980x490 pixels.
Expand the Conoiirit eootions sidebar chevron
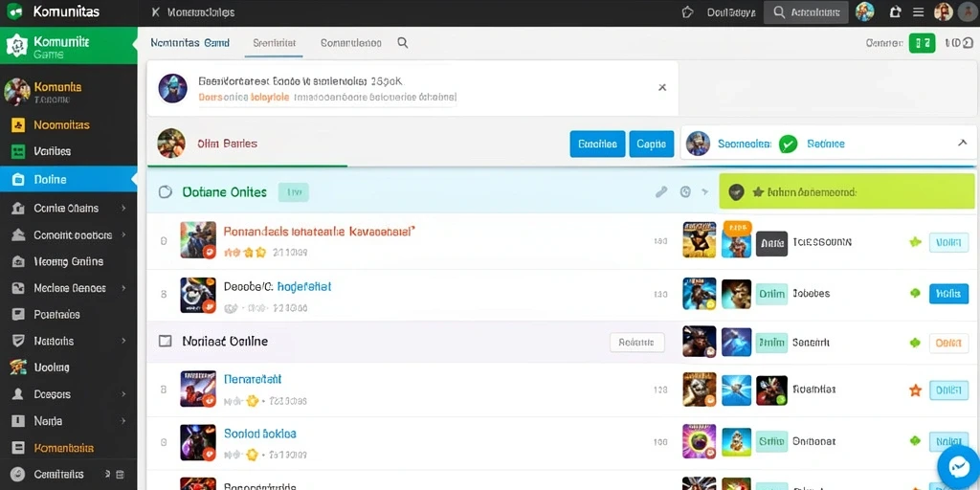[x=123, y=235]
